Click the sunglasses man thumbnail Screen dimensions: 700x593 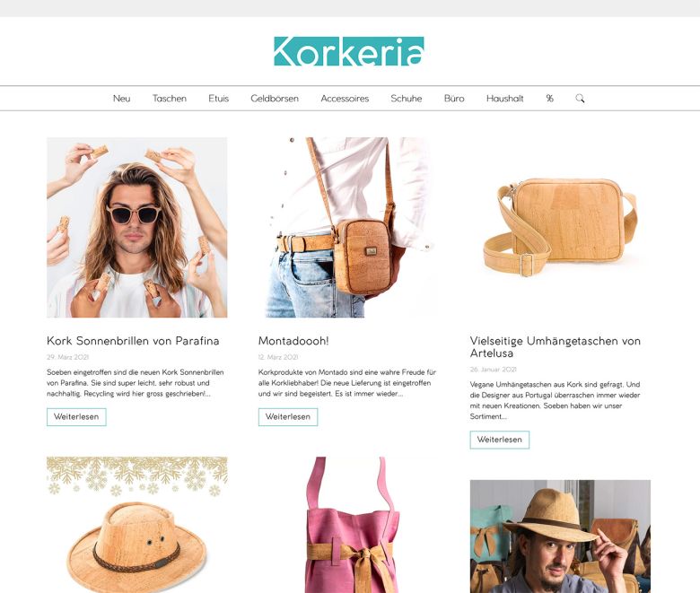(137, 228)
